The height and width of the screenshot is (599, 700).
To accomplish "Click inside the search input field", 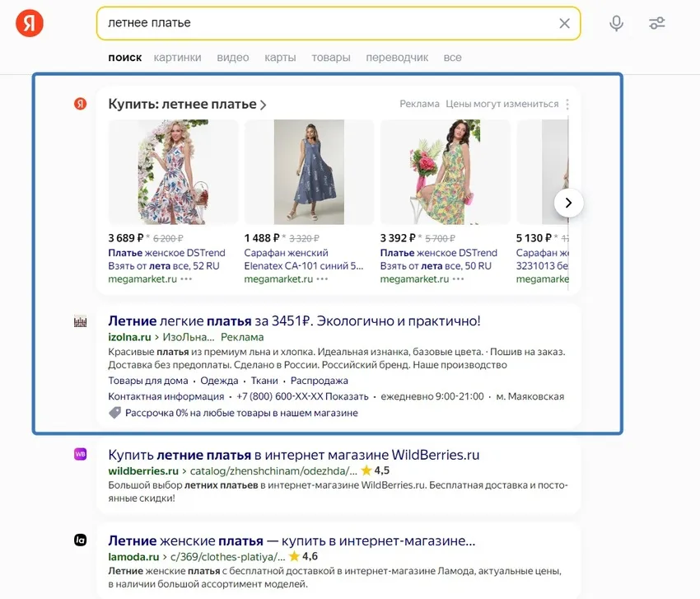I will 329,23.
